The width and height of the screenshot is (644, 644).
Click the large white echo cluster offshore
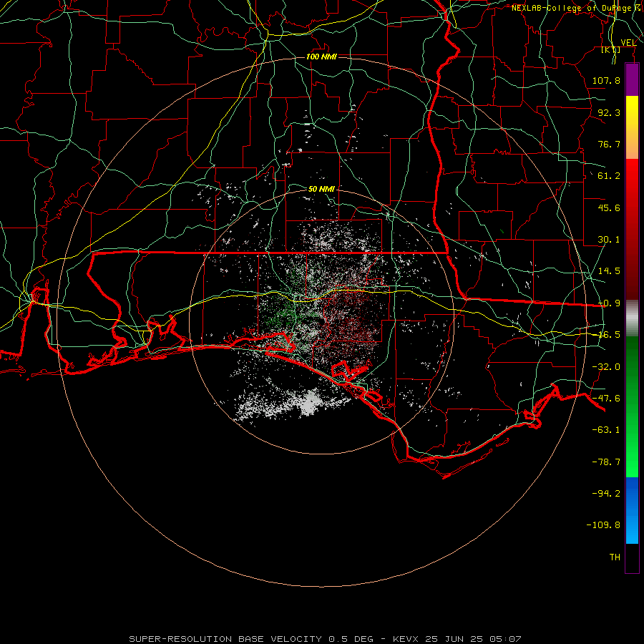tap(309, 402)
